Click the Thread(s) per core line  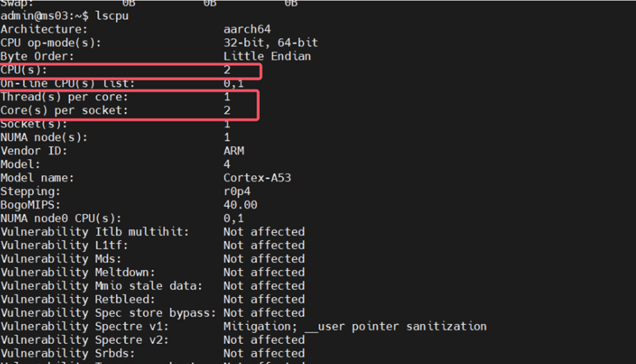tap(115, 97)
